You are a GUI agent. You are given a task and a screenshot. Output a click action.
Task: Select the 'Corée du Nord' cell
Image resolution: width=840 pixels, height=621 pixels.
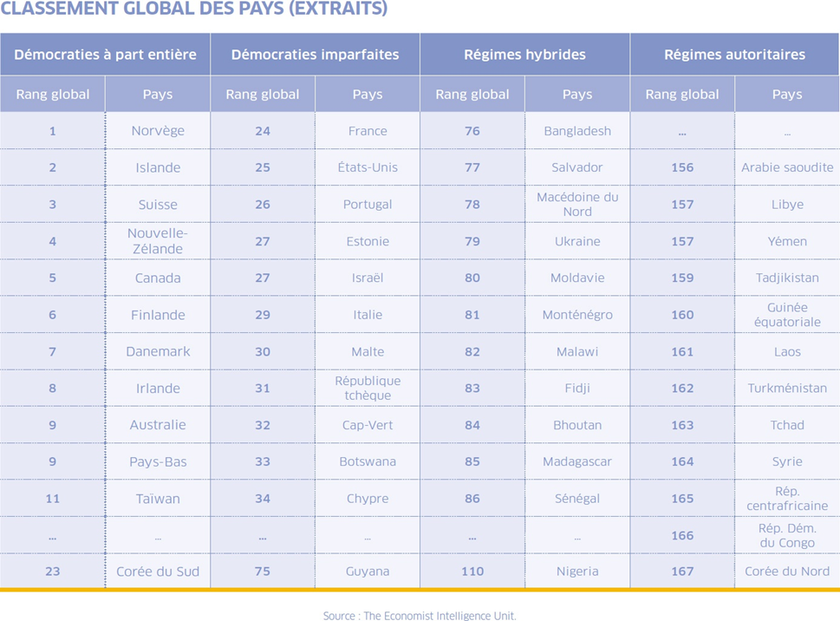coord(787,572)
